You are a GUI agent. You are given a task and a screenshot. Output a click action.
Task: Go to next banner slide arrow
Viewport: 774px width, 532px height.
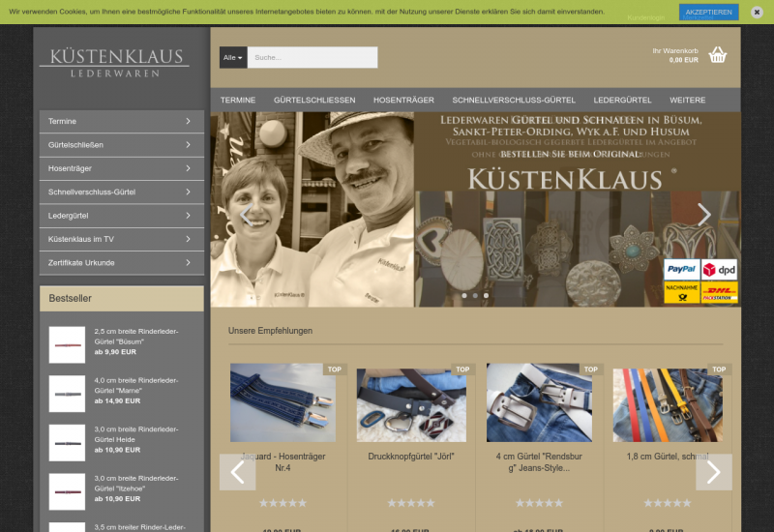point(703,215)
